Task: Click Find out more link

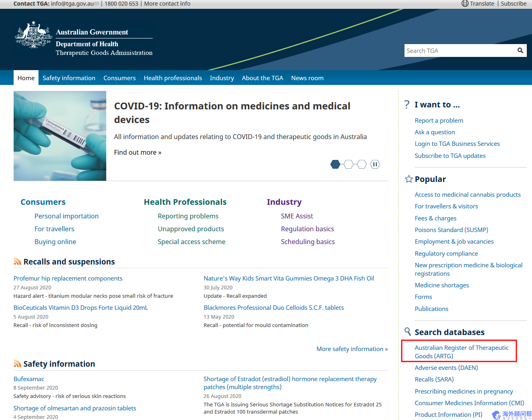Action: (138, 152)
